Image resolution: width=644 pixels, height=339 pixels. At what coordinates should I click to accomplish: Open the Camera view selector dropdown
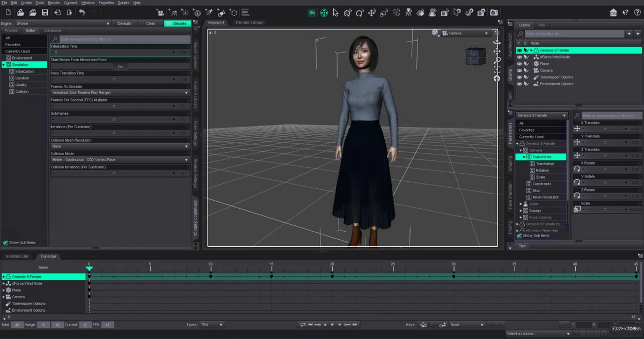pyautogui.click(x=466, y=33)
